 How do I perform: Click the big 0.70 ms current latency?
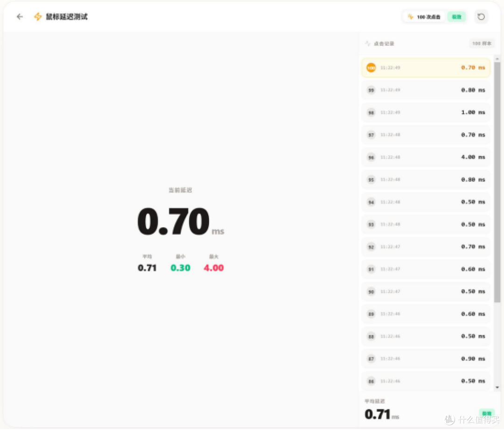(180, 221)
